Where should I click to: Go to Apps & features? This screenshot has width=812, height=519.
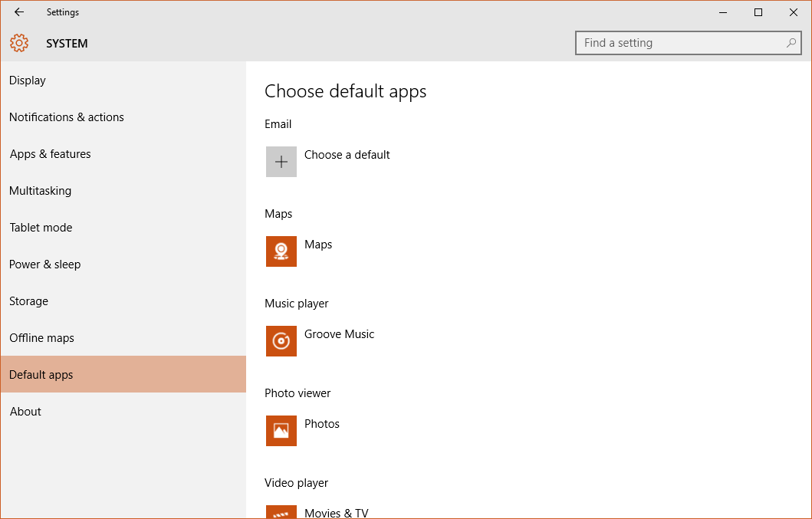pyautogui.click(x=123, y=154)
